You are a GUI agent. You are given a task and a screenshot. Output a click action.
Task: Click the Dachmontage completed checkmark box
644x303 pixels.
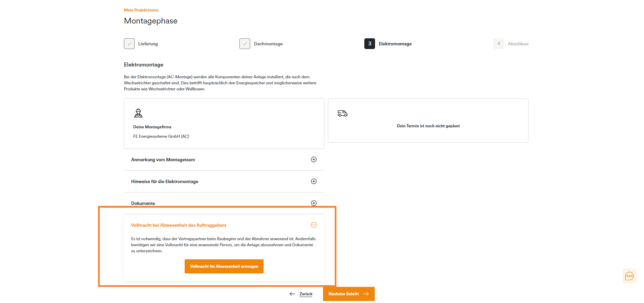(245, 44)
